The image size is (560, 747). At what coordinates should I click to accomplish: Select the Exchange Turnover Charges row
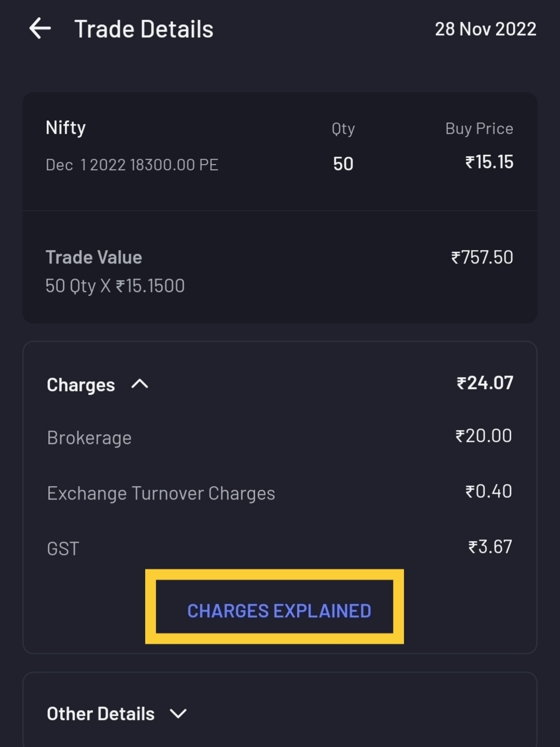(x=161, y=493)
